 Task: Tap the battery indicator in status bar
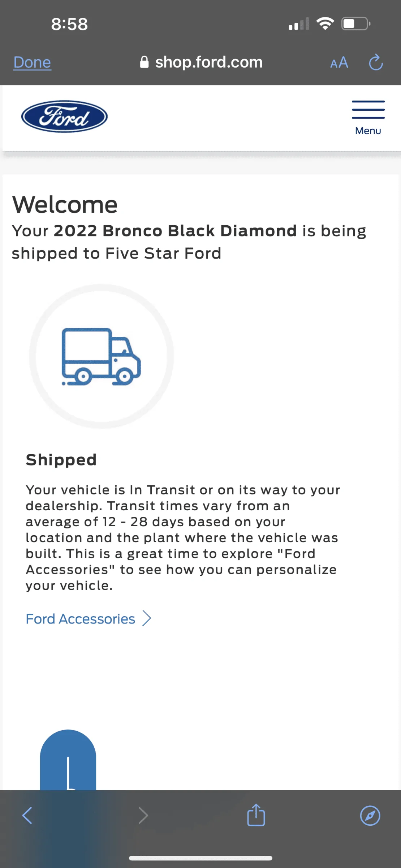(x=356, y=24)
